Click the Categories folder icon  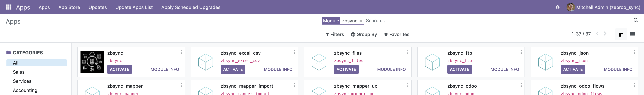(9, 53)
